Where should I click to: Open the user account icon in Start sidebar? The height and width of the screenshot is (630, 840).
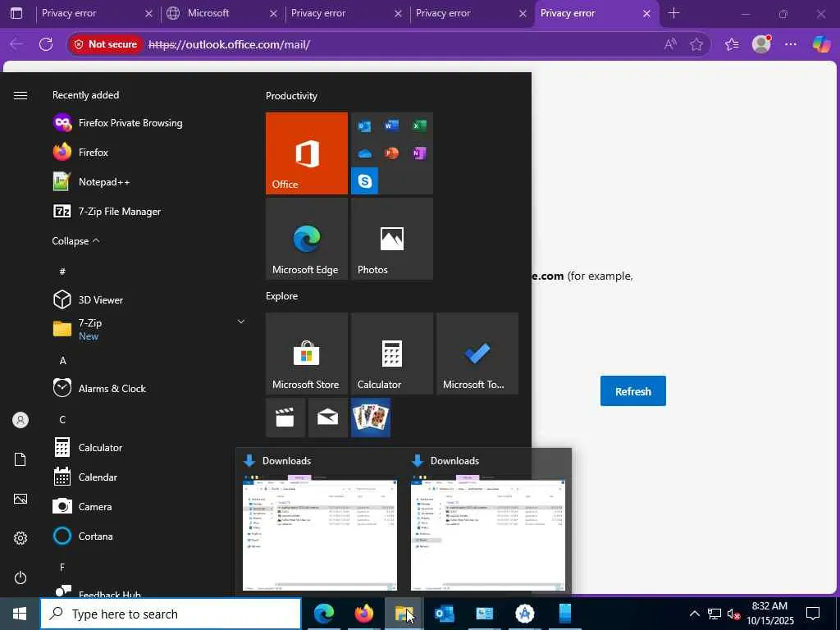pos(21,420)
